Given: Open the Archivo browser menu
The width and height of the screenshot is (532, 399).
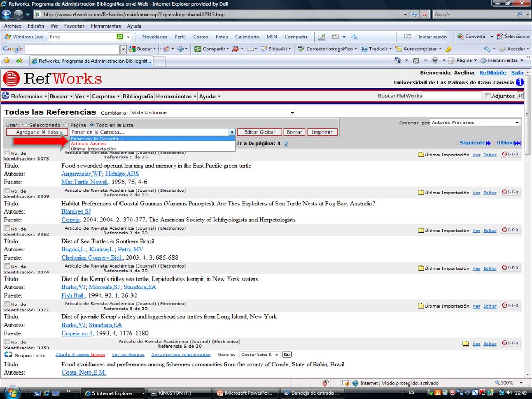Looking at the screenshot, I should point(12,26).
